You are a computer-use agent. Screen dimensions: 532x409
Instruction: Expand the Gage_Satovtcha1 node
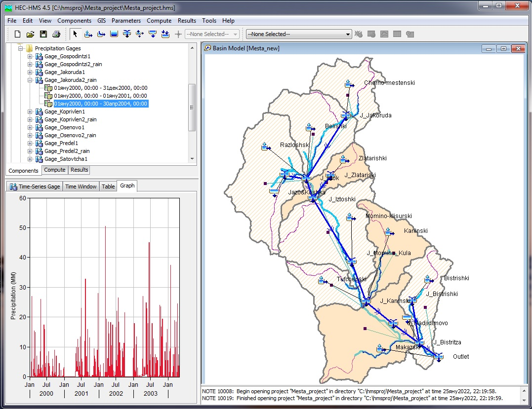pos(30,159)
